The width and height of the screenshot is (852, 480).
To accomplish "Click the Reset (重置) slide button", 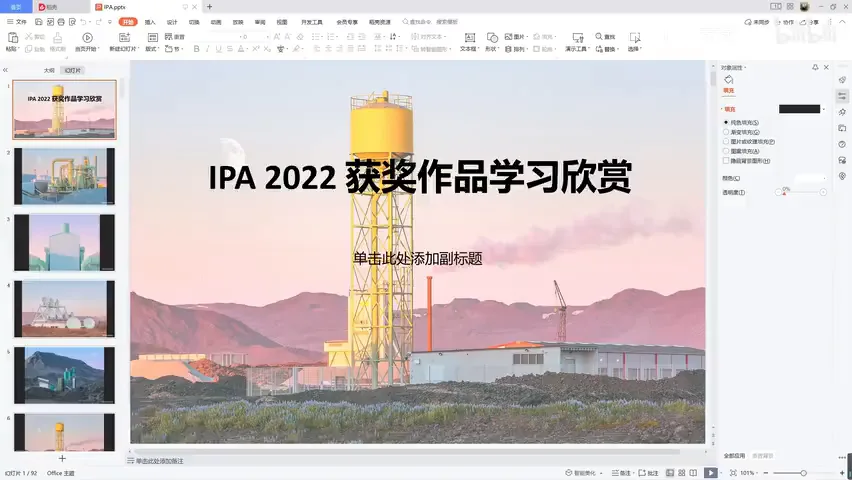I will (x=175, y=36).
